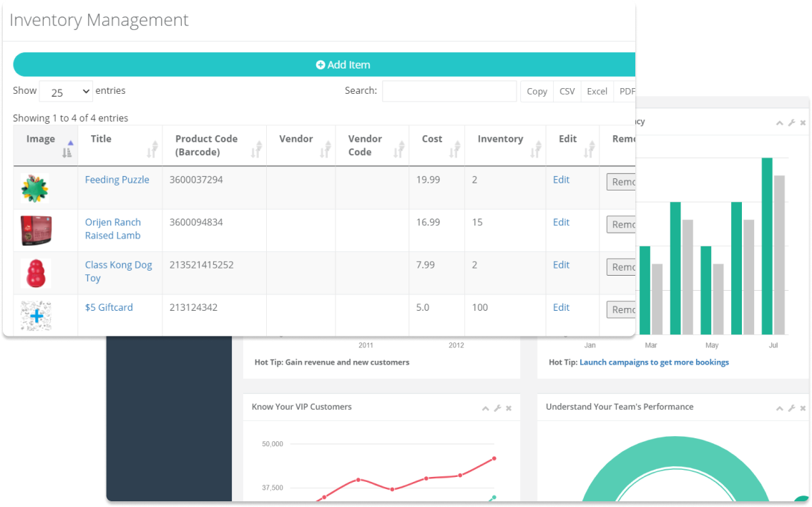Click the Add Item button

coord(324,64)
